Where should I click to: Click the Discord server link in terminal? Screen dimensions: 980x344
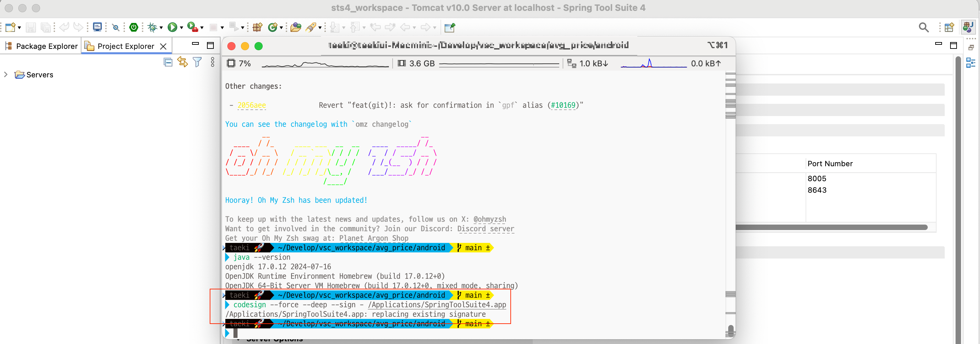click(x=486, y=229)
